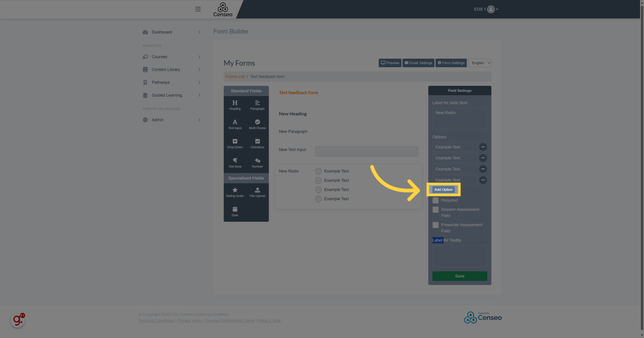Enable Presenter Assessment Field checkbox
The height and width of the screenshot is (338, 644).
coord(435,225)
